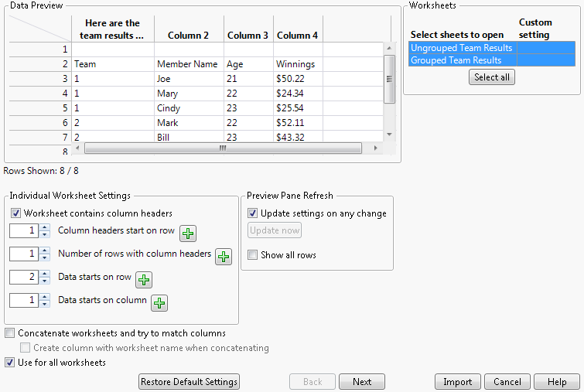
Task: Click the Column 3 header in preview
Action: click(248, 35)
